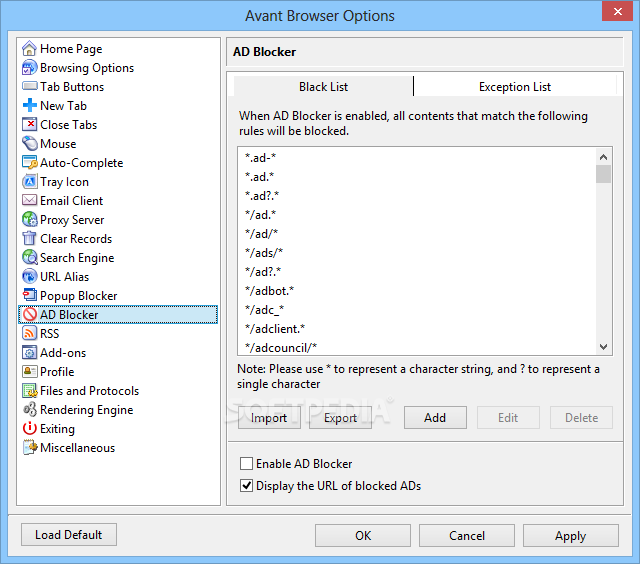
Task: Click the Tab Buttons icon
Action: pyautogui.click(x=29, y=87)
